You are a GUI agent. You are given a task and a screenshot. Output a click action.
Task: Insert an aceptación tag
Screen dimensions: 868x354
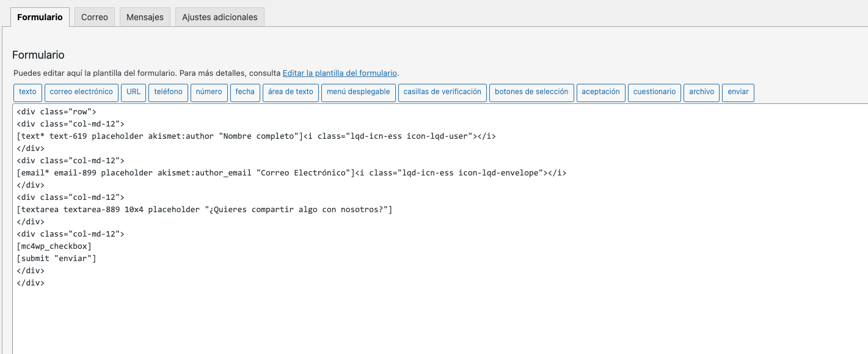(601, 92)
